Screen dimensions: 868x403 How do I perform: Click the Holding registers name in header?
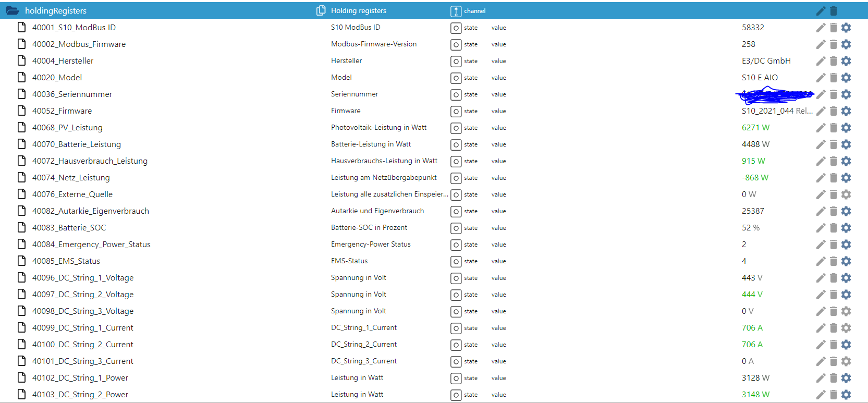(359, 11)
